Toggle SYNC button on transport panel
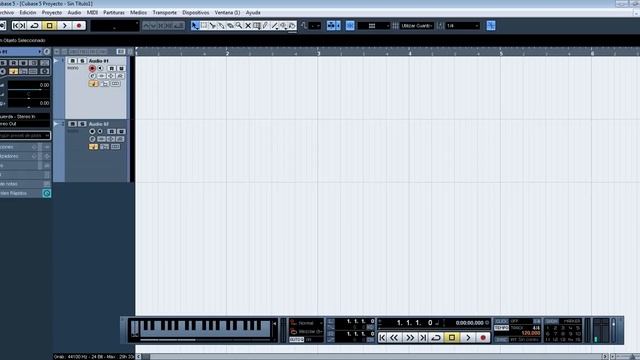Screen dimensions: 640x360 502,339
